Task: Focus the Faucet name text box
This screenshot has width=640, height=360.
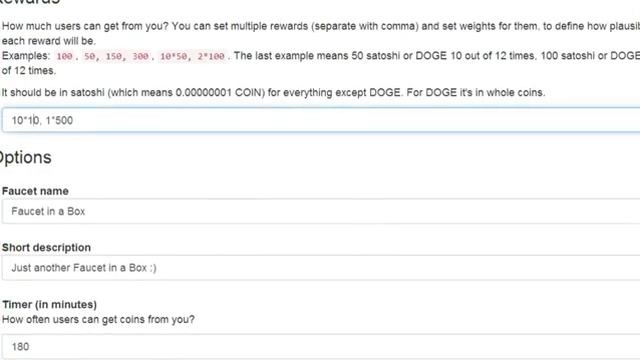Action: [321, 211]
